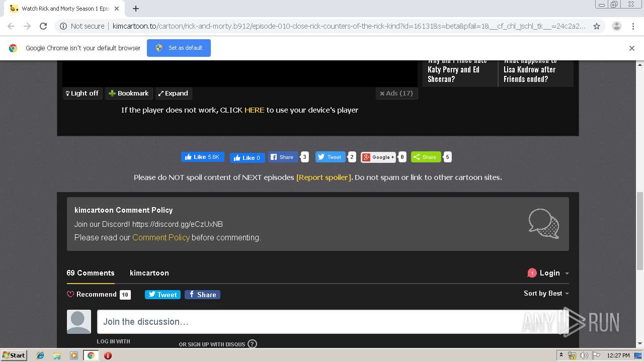The height and width of the screenshot is (362, 644).
Task: Open the Sort by Best dropdown
Action: [546, 293]
